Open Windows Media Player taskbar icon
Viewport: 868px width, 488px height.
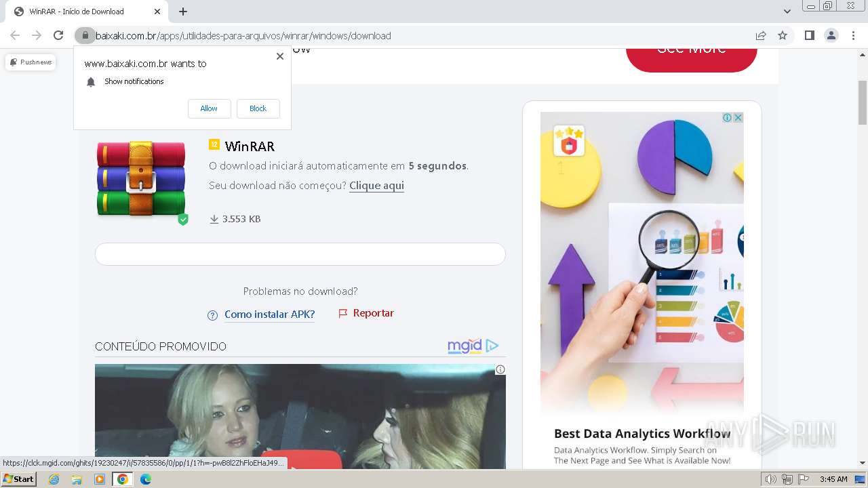point(100,479)
